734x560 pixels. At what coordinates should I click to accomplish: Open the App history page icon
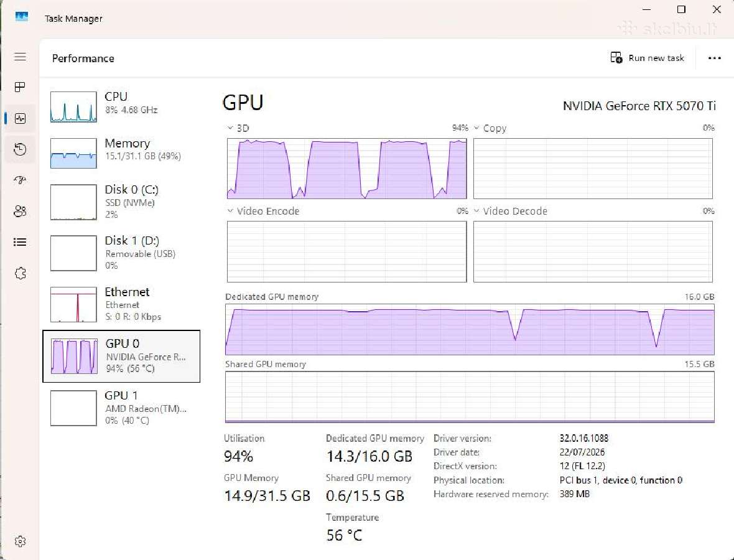pos(20,149)
